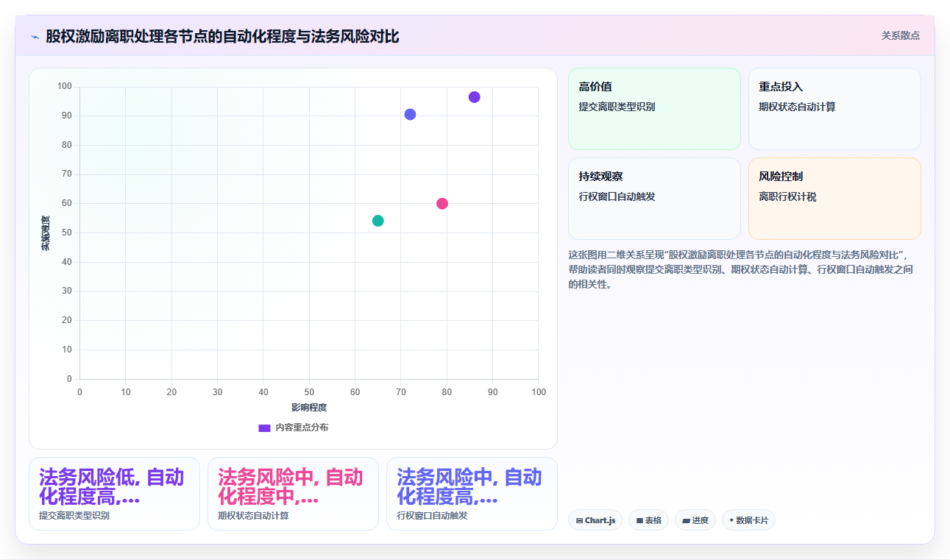
Task: Open the 持续观察 quadrant card
Action: click(654, 199)
